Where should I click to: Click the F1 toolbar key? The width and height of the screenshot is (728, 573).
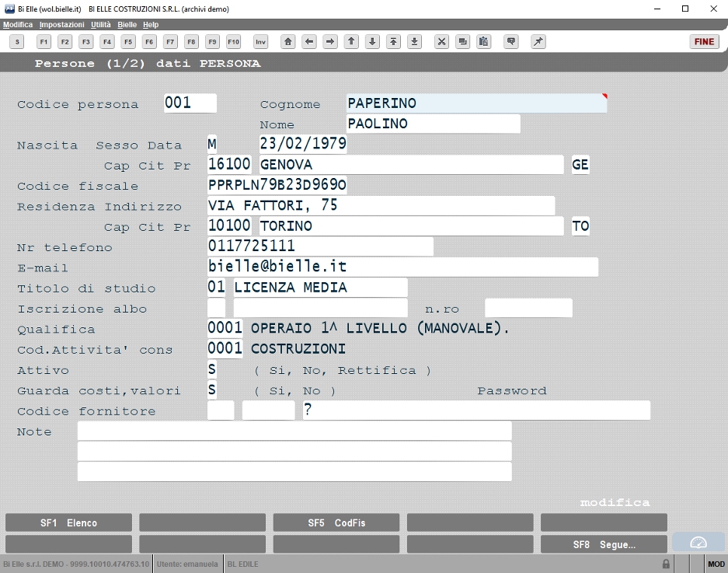[44, 42]
